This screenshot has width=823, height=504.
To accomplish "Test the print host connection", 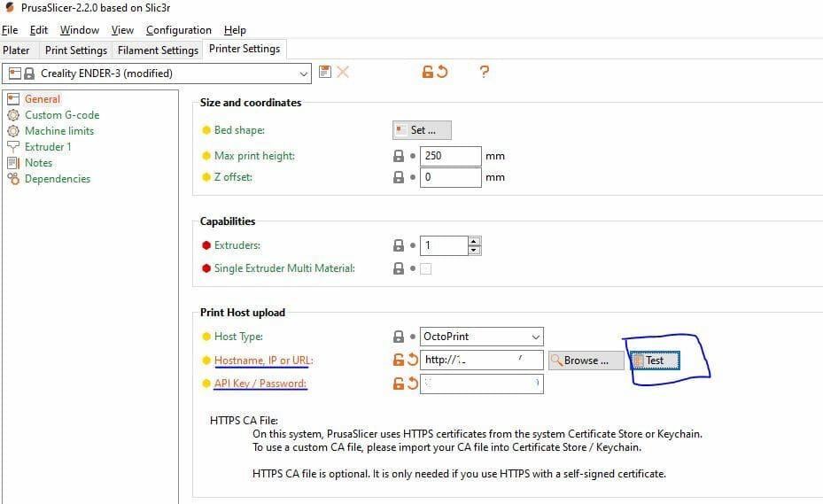I will (x=655, y=361).
